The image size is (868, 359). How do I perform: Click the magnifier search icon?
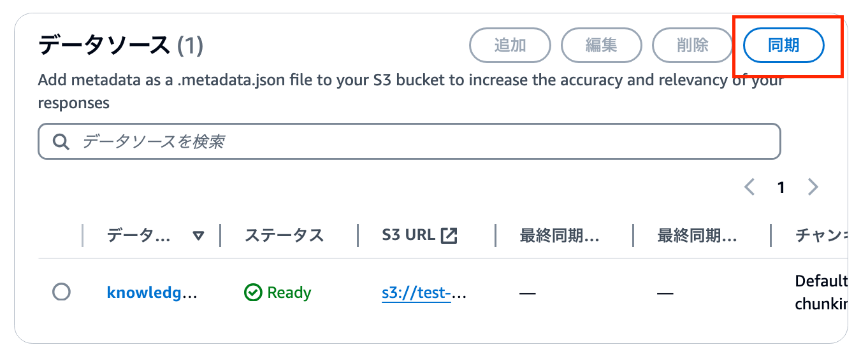point(61,142)
